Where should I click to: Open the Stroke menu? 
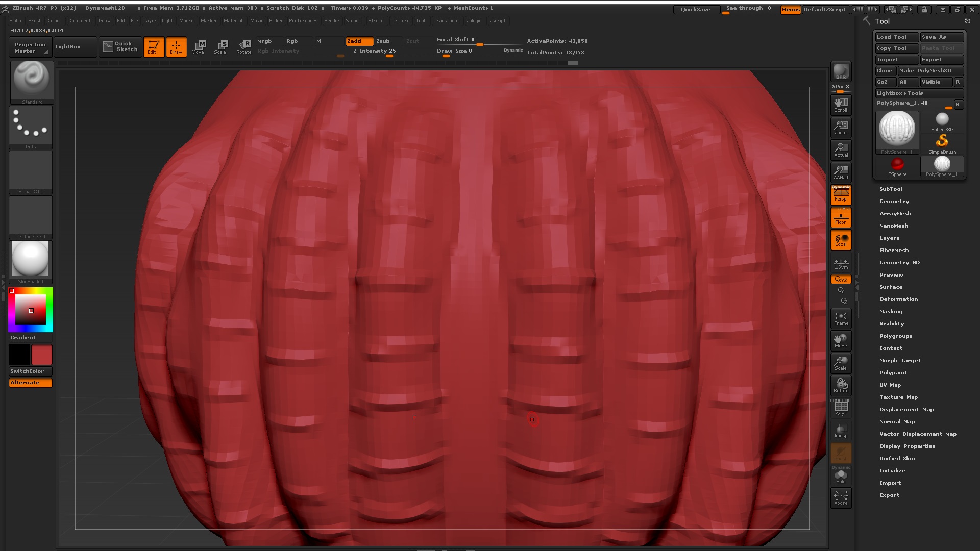click(376, 21)
